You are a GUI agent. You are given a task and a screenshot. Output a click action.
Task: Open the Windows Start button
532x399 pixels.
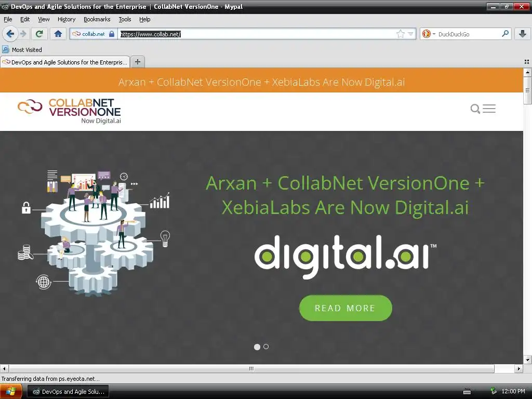11,392
